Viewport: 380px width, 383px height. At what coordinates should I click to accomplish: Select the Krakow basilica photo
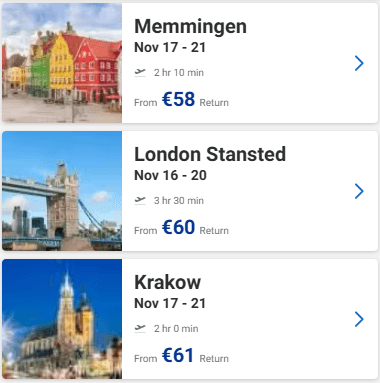pos(62,319)
